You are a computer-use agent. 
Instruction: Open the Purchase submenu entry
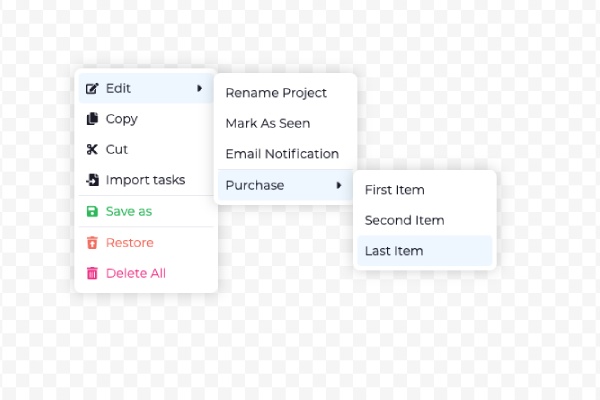pyautogui.click(x=285, y=185)
